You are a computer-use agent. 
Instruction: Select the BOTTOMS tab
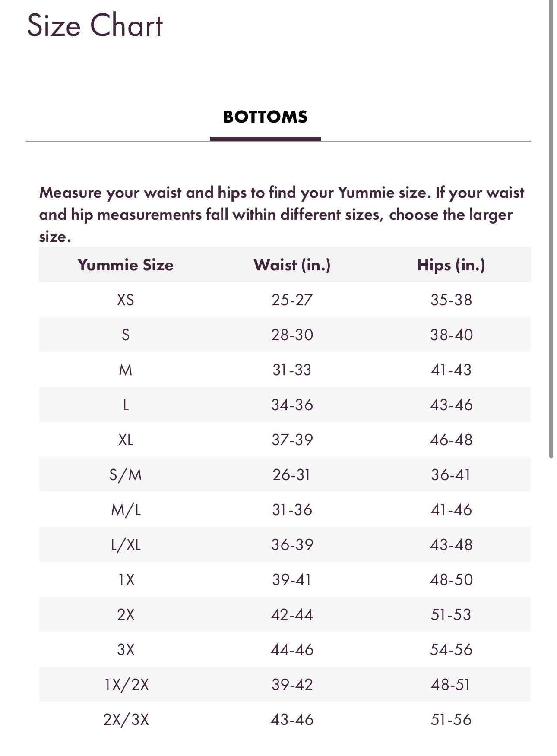click(265, 117)
